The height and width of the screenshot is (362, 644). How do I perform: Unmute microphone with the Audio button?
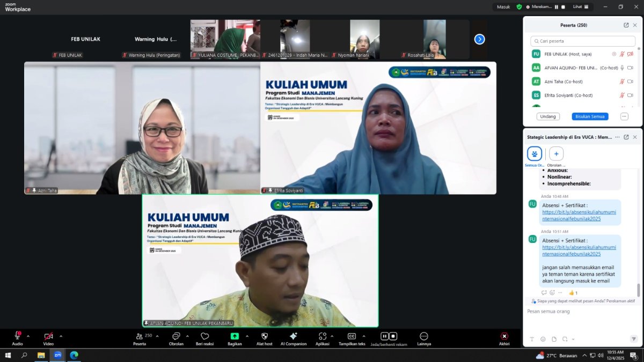(x=17, y=338)
